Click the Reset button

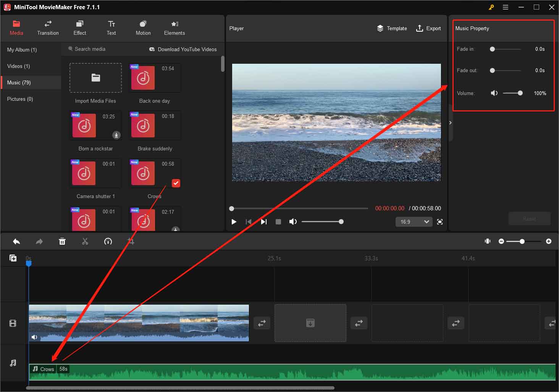529,219
